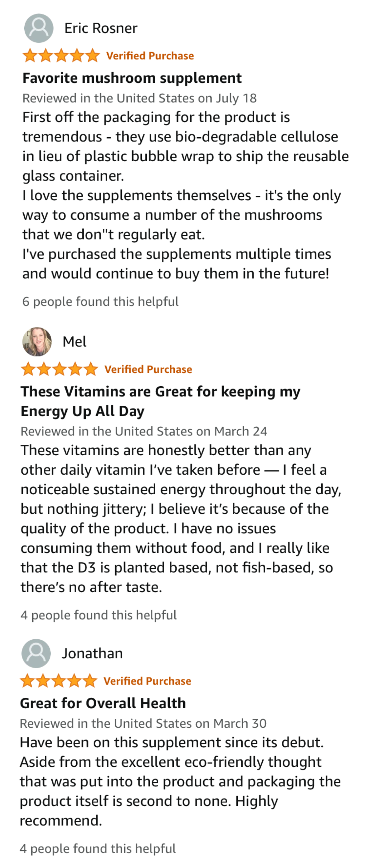The image size is (369, 868).
Task: Click the 'Reviewed in the United States on March 24' line
Action: click(144, 431)
